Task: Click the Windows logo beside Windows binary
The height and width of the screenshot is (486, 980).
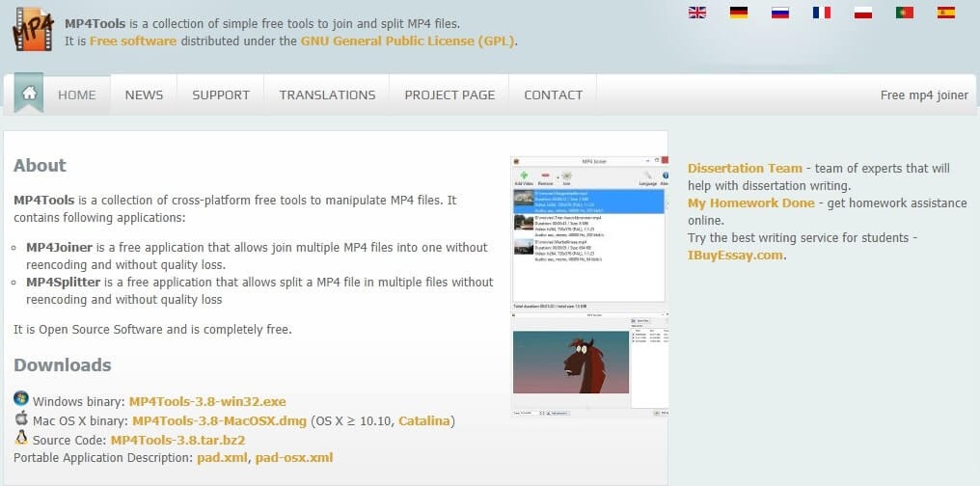Action: 21,398
